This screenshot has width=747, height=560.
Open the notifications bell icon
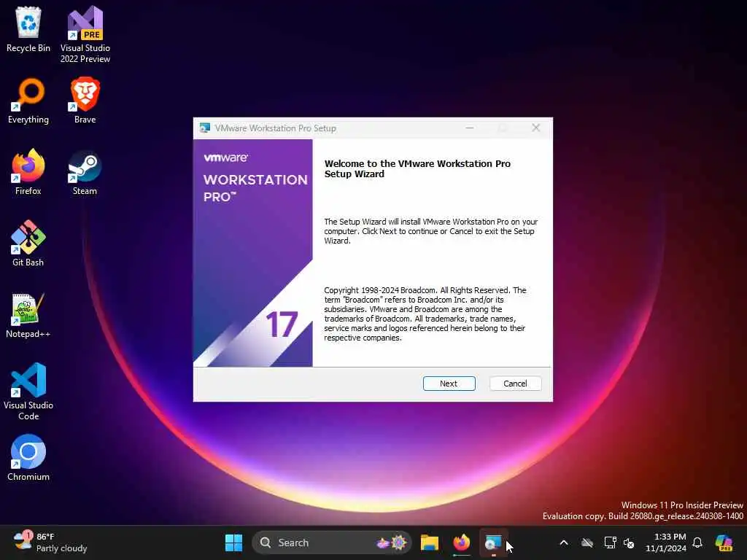click(x=697, y=542)
